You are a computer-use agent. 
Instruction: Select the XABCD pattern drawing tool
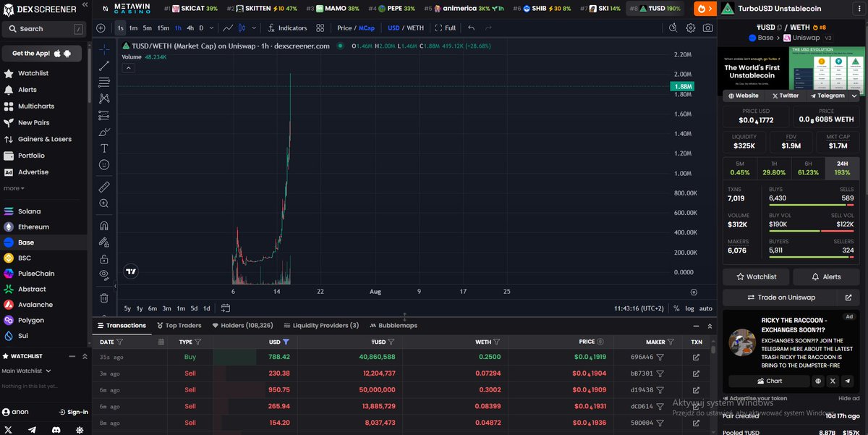(104, 98)
